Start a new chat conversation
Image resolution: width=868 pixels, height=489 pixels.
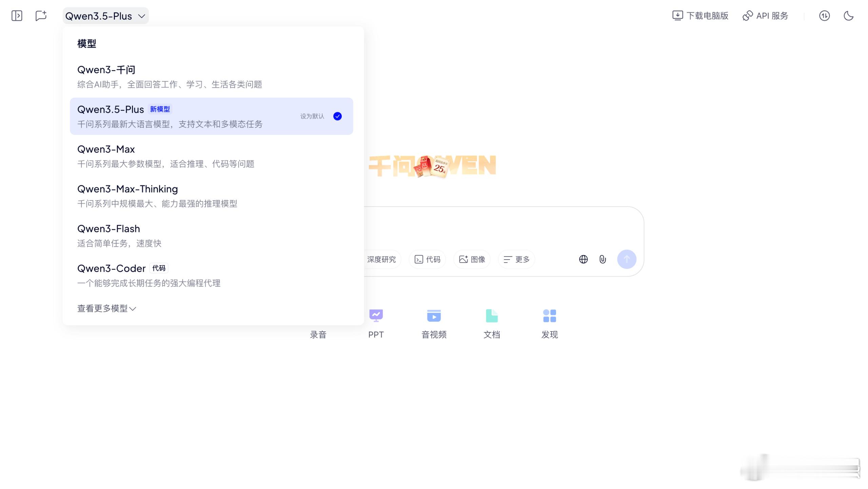41,16
